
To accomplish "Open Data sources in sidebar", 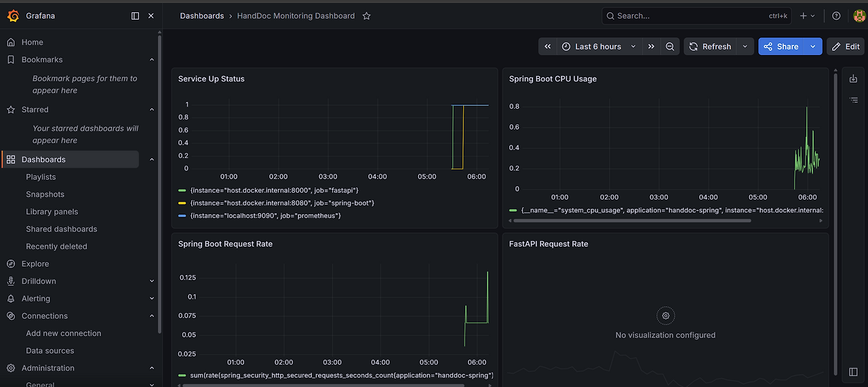I will pos(50,350).
